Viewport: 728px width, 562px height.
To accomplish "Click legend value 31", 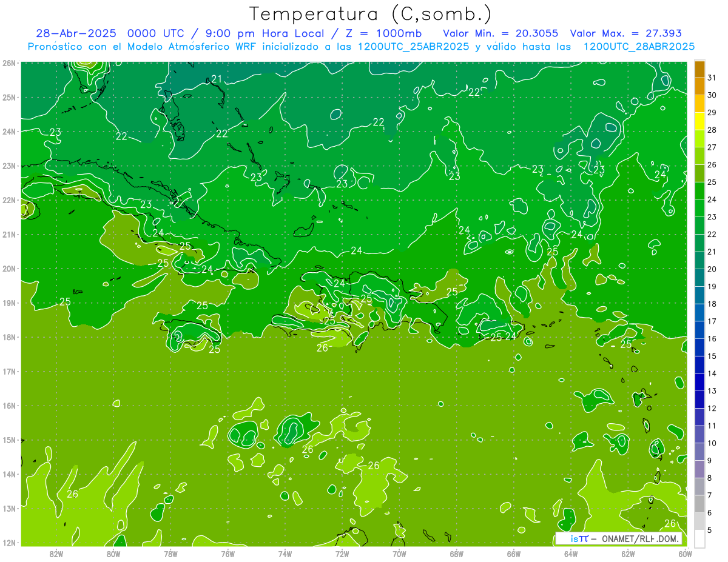I will coord(712,78).
